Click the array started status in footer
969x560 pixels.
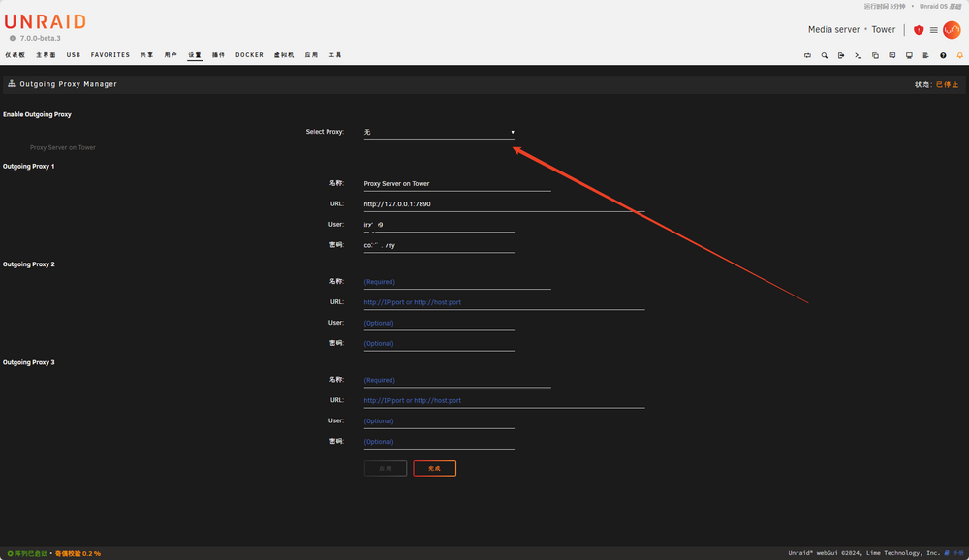click(x=27, y=554)
